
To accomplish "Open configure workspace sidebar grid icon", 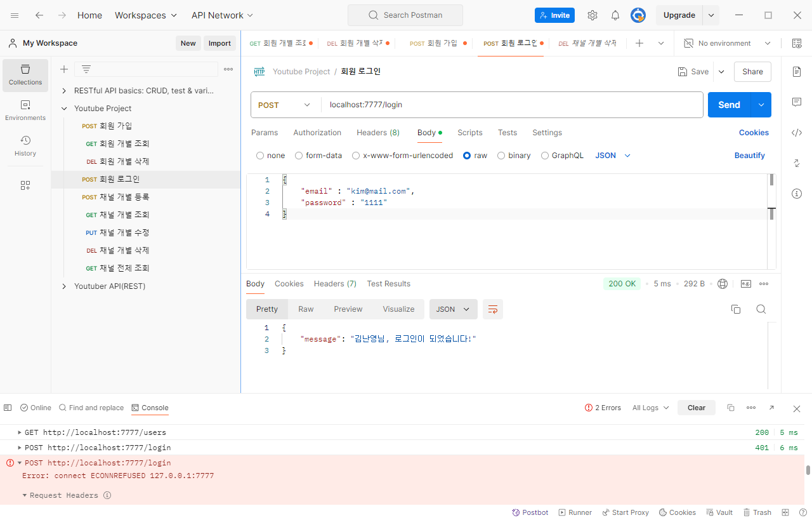I will click(25, 185).
